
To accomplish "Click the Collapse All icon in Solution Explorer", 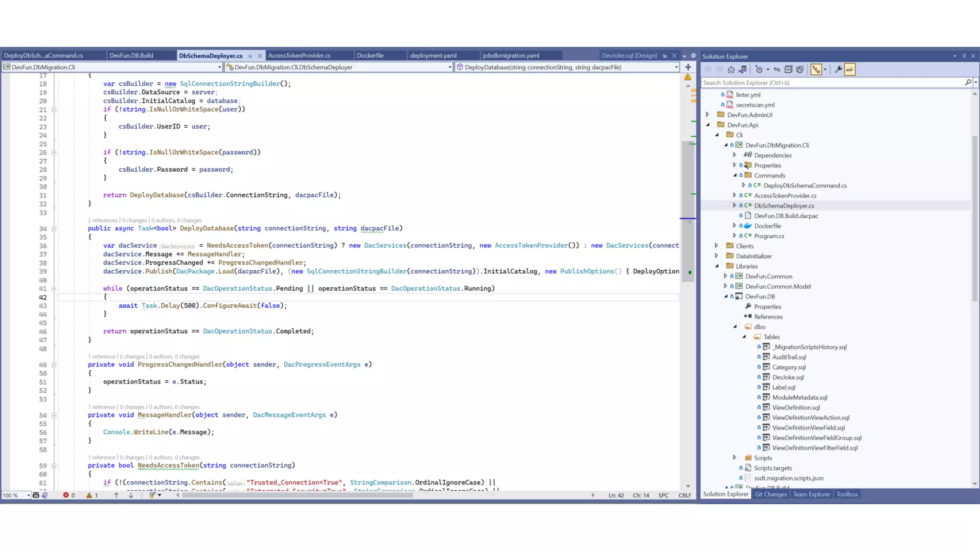I will [x=788, y=69].
